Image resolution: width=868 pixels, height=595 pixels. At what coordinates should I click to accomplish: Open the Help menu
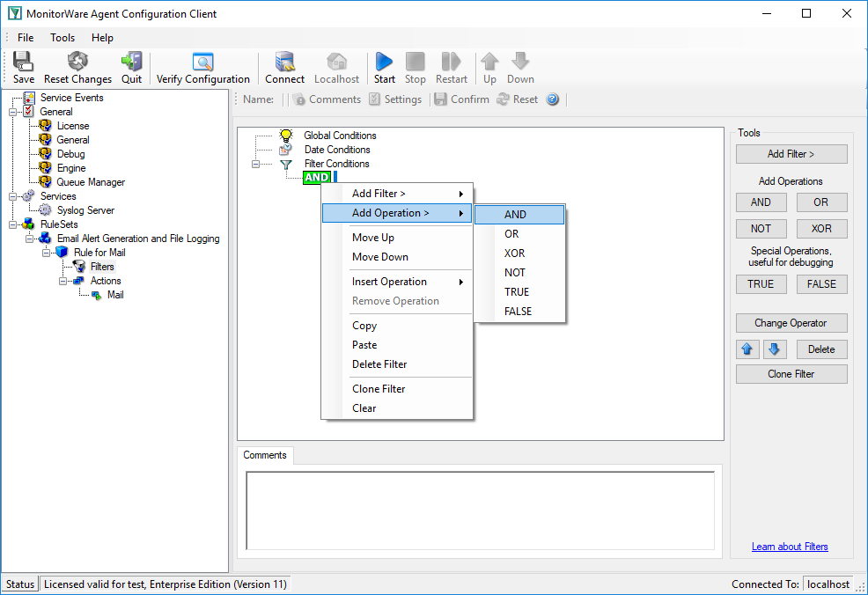tap(102, 38)
